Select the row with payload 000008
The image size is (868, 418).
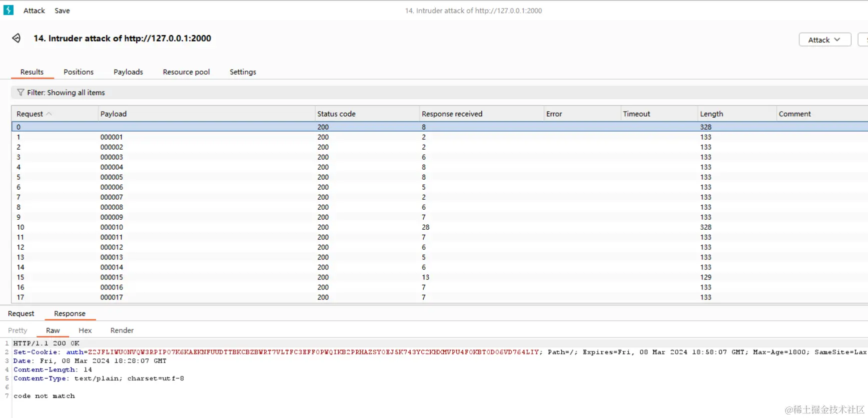tap(439, 207)
